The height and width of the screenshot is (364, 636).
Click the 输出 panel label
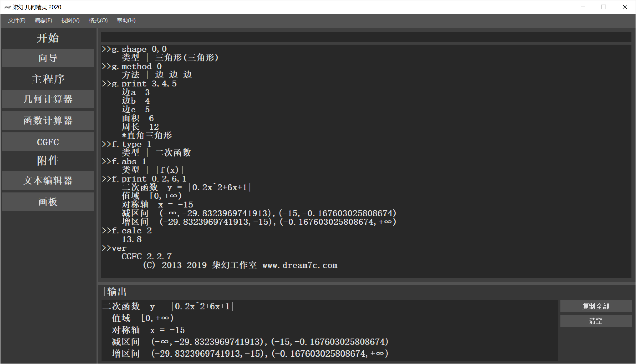(117, 292)
